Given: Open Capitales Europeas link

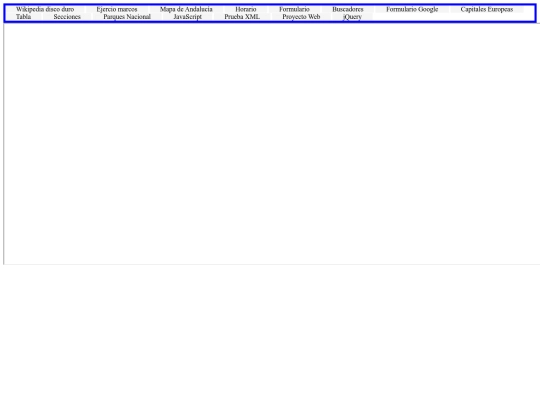Looking at the screenshot, I should point(487,9).
